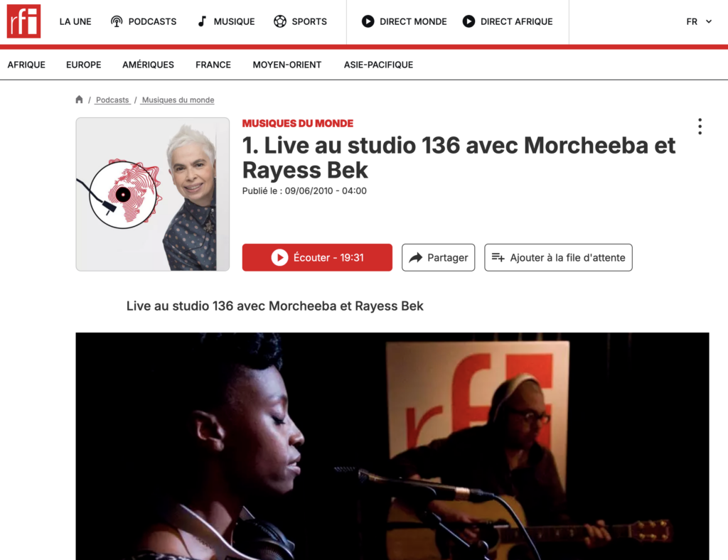Screen dimensions: 728x560
Task: Go to home via breadcrumb house icon
Action: tap(79, 99)
